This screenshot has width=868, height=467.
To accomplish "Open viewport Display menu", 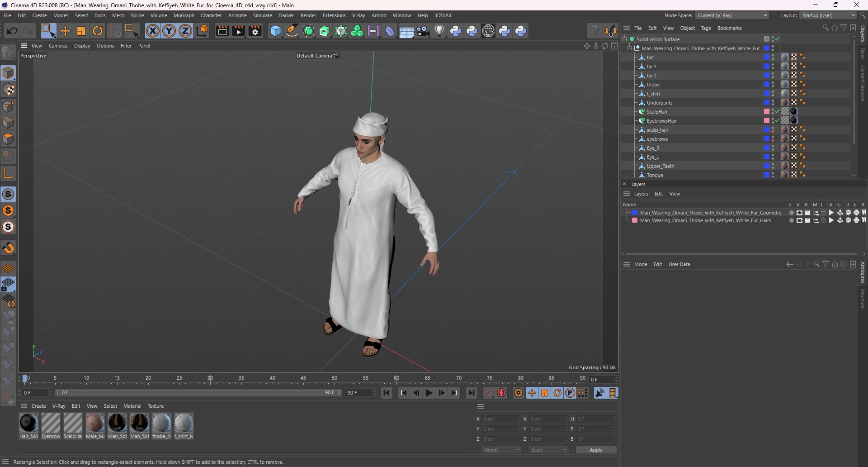I will tap(82, 46).
